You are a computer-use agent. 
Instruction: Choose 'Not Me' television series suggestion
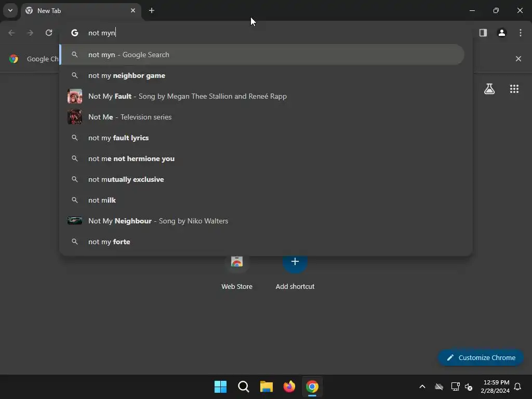click(x=262, y=117)
